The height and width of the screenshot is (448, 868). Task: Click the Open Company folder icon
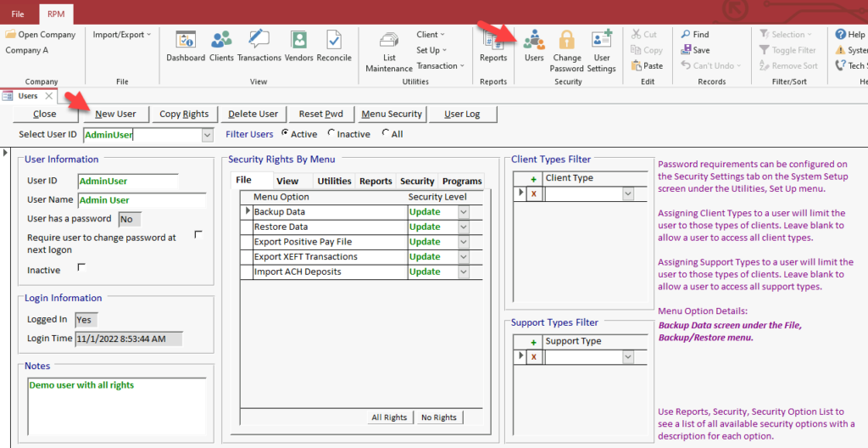pos(10,35)
